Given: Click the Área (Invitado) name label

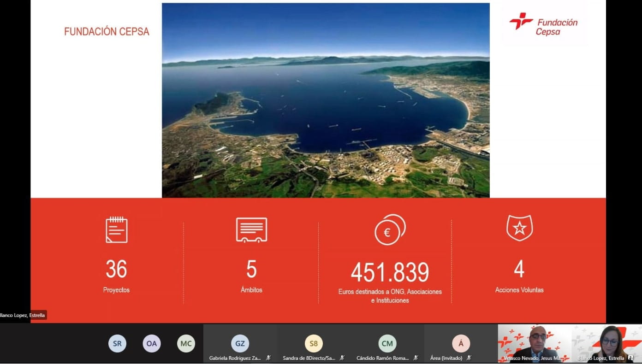Looking at the screenshot, I should (x=447, y=358).
